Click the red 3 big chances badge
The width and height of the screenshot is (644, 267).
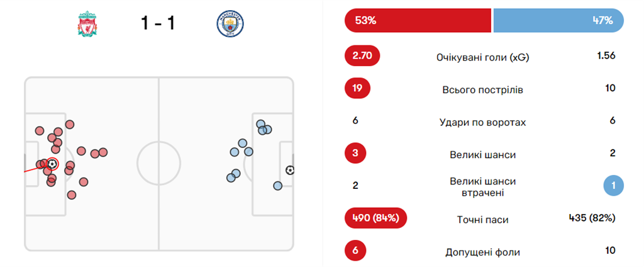pyautogui.click(x=355, y=153)
